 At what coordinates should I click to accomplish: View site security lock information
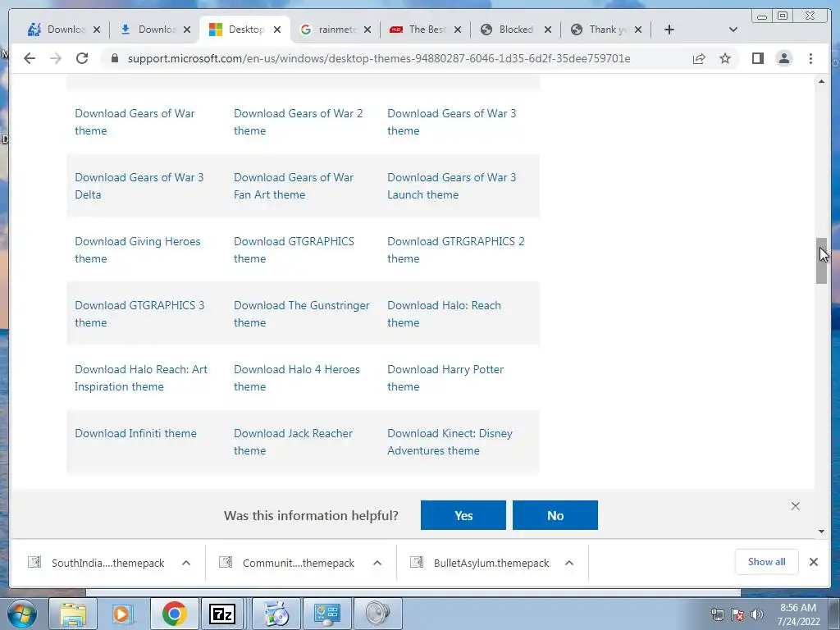[114, 58]
